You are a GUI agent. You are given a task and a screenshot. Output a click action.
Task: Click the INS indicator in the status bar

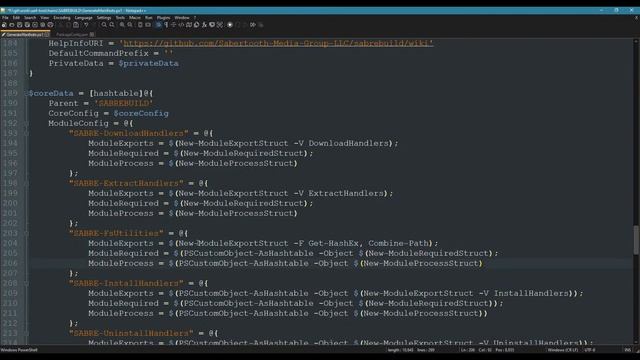coord(627,350)
